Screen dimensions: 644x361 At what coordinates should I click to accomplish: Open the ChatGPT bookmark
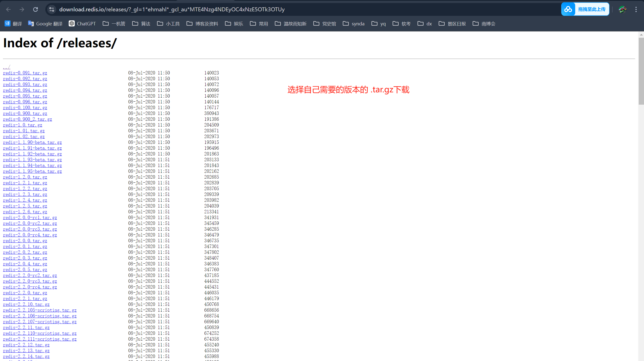pos(82,24)
